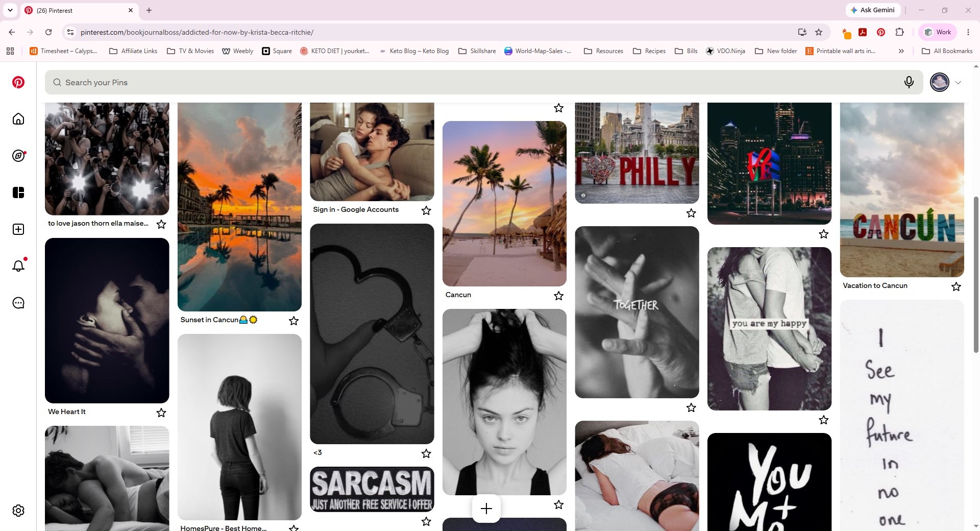The height and width of the screenshot is (531, 980).
Task: Click the Pinterest logo icon
Action: point(18,82)
